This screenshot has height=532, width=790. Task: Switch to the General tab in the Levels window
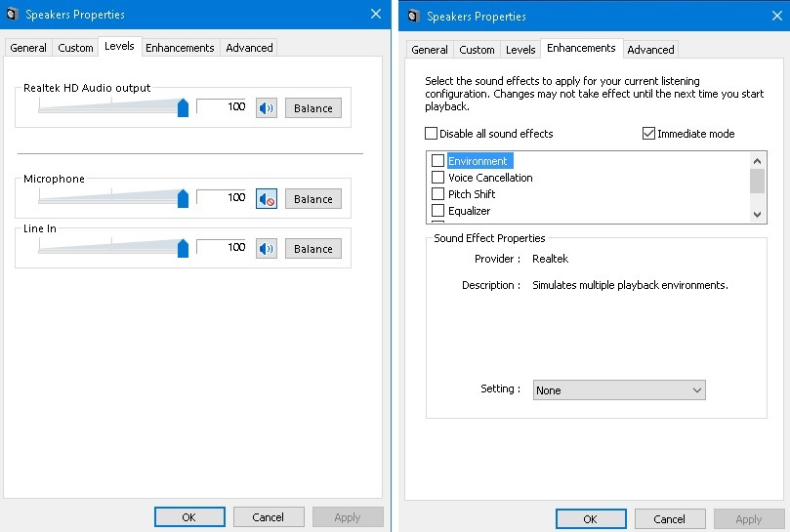(28, 48)
